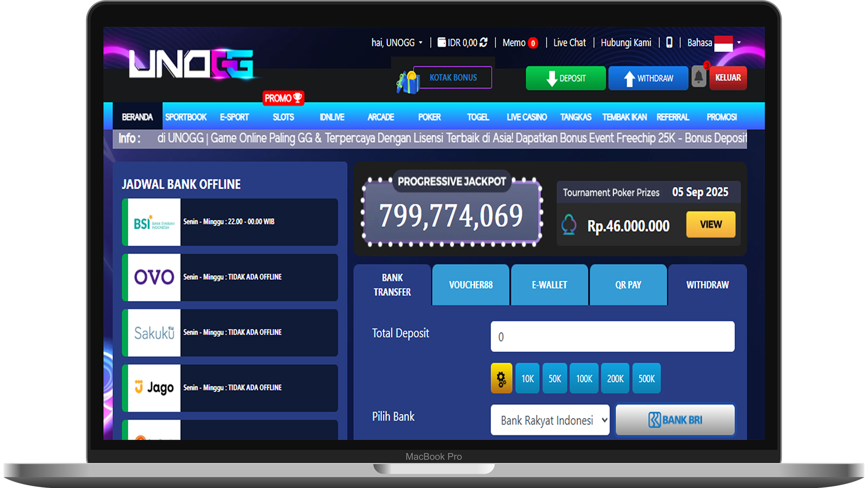Click the JADWAL BANK OFFLINE heading
The image size is (868, 488).
pyautogui.click(x=181, y=184)
